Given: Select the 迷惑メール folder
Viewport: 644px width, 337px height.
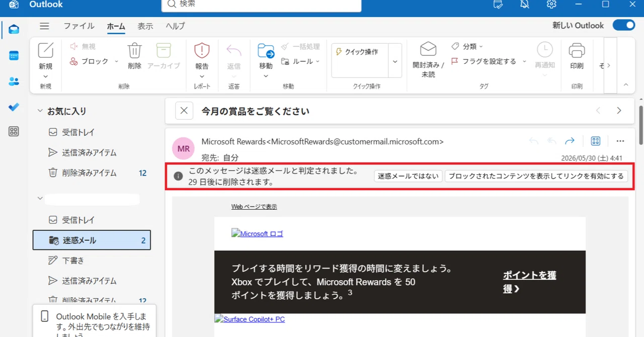Looking at the screenshot, I should (92, 240).
